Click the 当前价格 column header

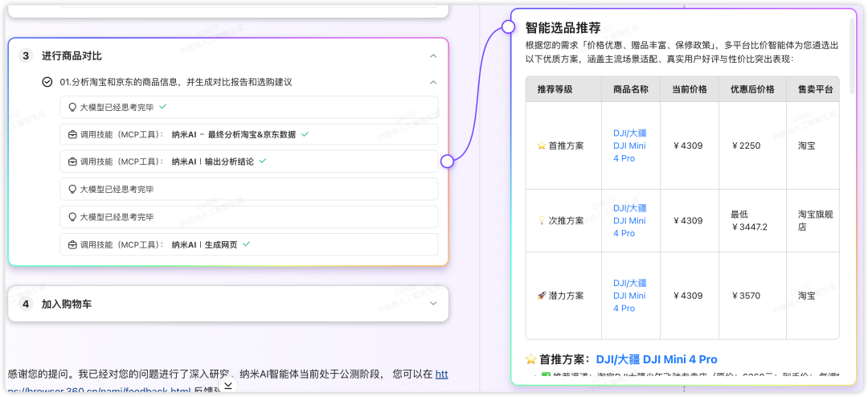[690, 89]
